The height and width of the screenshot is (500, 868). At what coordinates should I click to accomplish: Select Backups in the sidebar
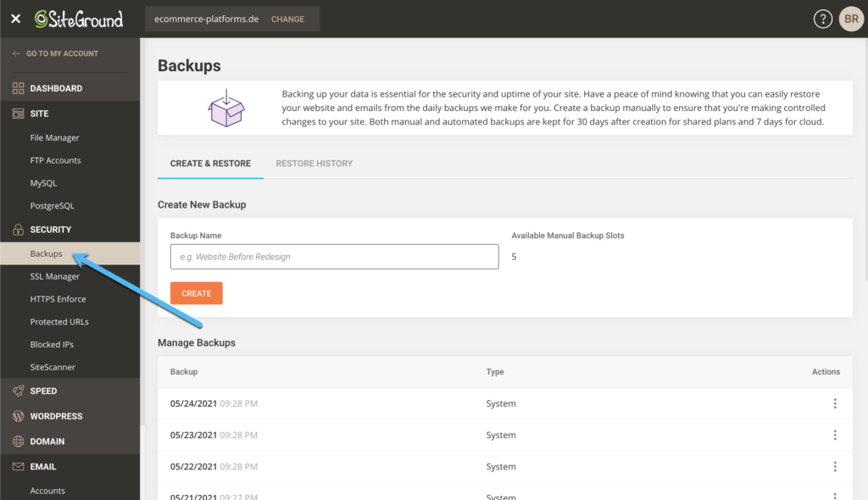[70, 253]
